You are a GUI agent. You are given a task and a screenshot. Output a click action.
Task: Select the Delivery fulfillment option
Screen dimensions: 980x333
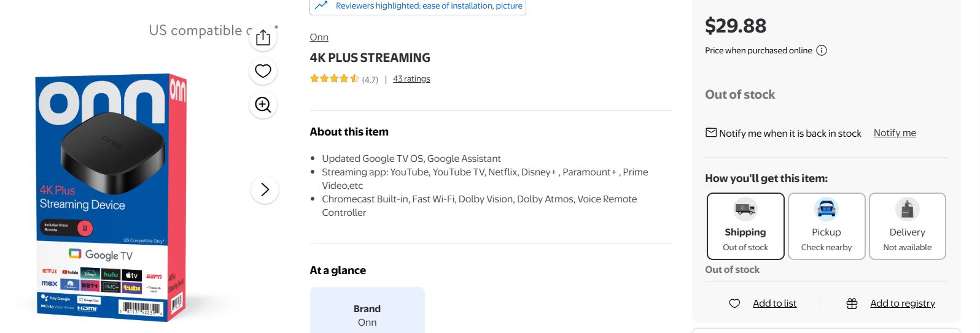[908, 226]
